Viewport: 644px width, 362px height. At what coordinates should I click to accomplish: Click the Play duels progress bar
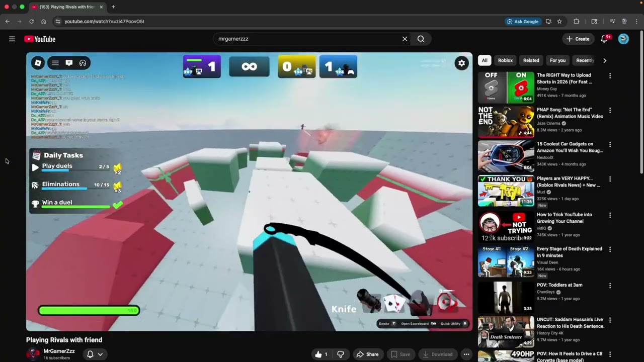pyautogui.click(x=75, y=170)
